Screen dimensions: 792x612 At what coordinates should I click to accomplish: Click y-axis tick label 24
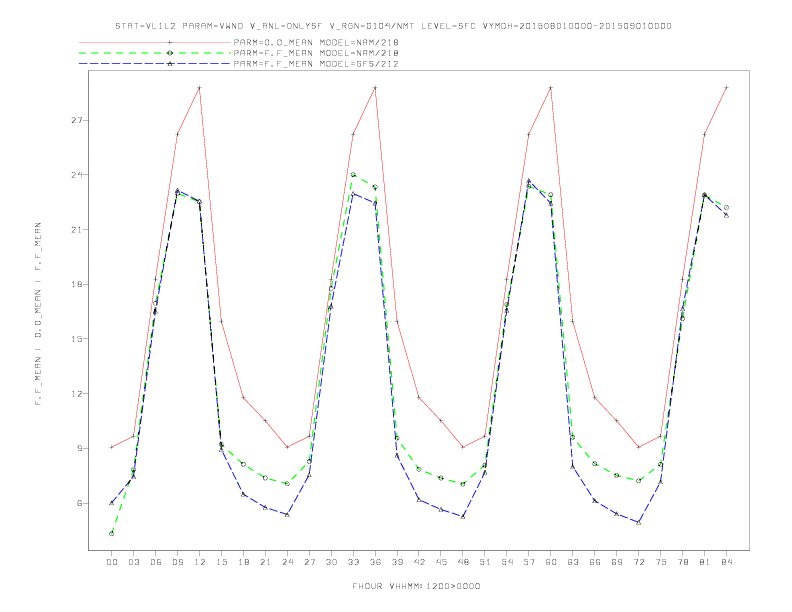(78, 175)
